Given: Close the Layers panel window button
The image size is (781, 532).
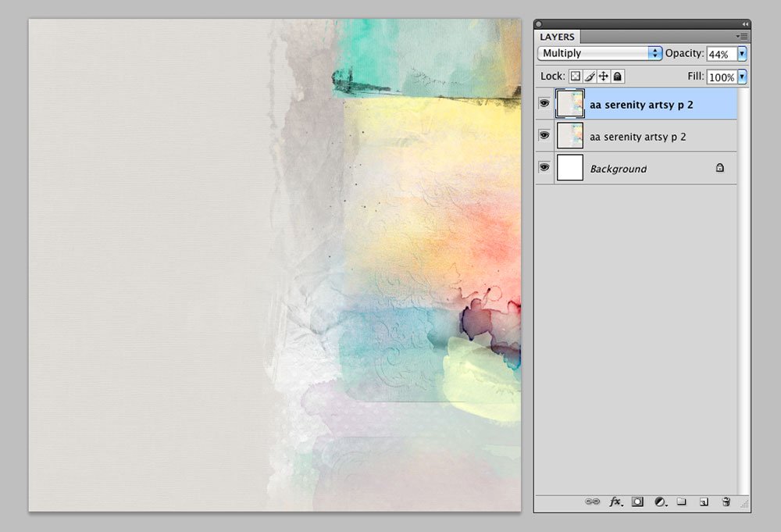Looking at the screenshot, I should (538, 24).
